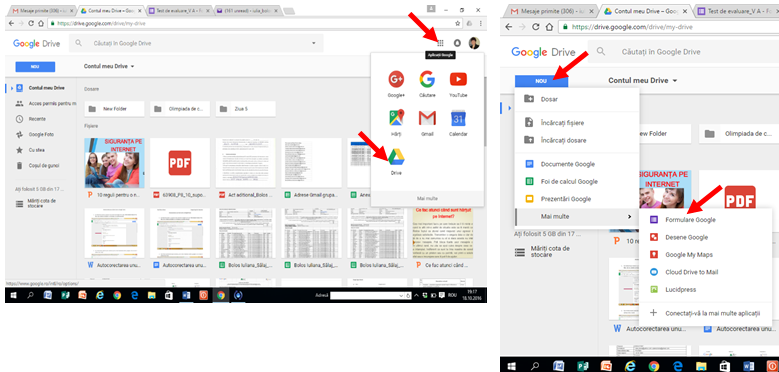Select Desene Google in the submenu

pyautogui.click(x=705, y=237)
